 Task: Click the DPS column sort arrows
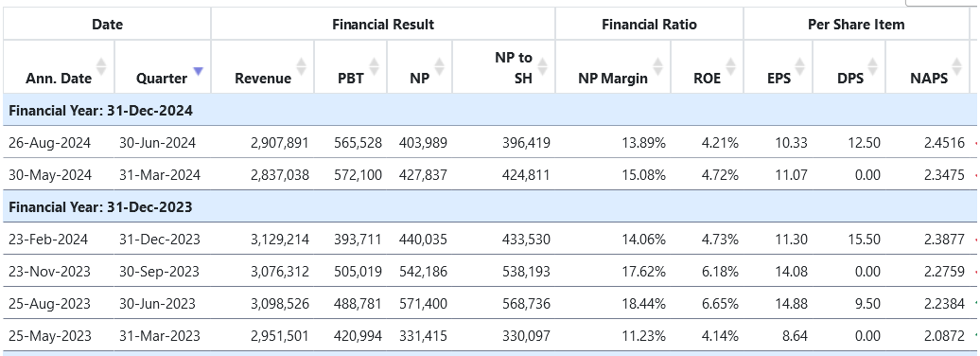pos(872,66)
